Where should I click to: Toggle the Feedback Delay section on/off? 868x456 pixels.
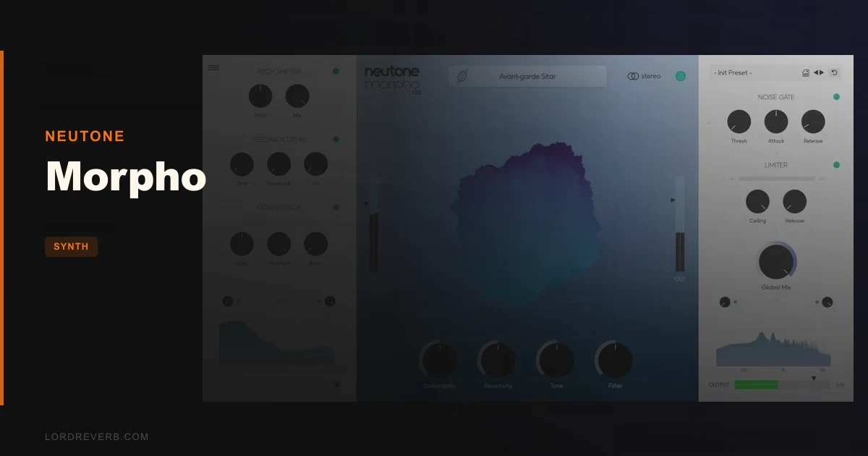tap(336, 139)
